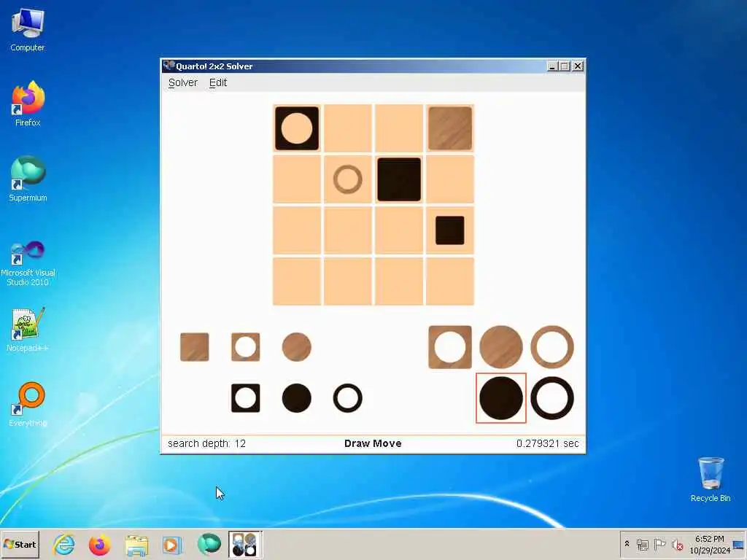Open the clock showing 6:52 PM

click(709, 544)
